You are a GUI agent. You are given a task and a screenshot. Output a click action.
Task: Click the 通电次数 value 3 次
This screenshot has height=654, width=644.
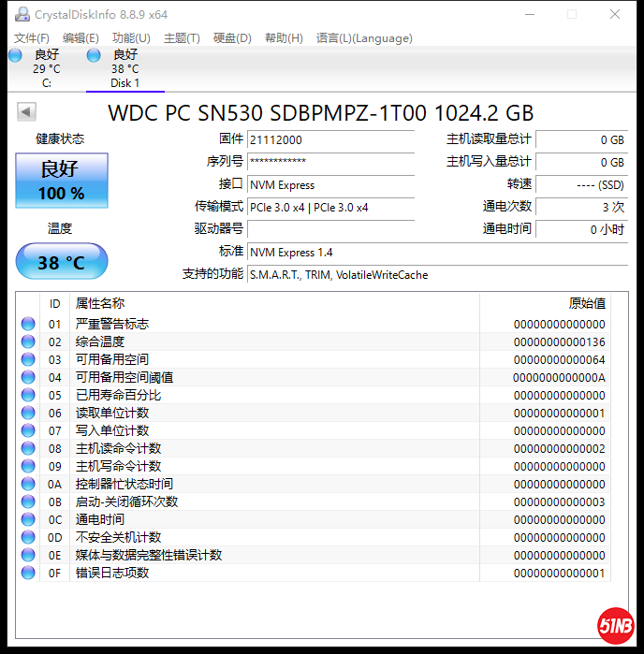pyautogui.click(x=582, y=207)
